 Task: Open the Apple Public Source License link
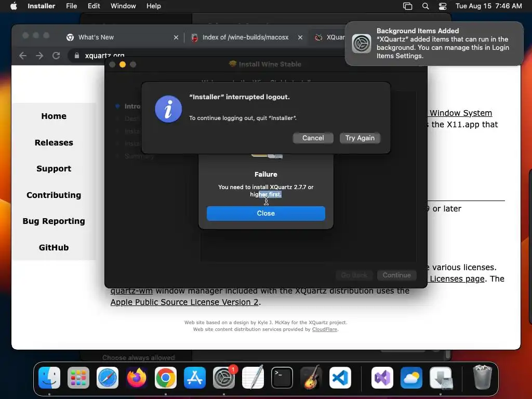click(184, 302)
